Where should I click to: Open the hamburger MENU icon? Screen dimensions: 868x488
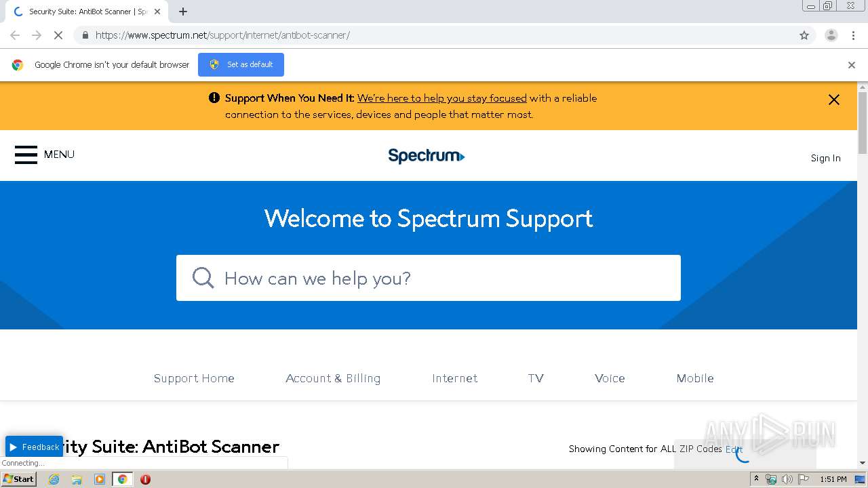click(x=26, y=155)
